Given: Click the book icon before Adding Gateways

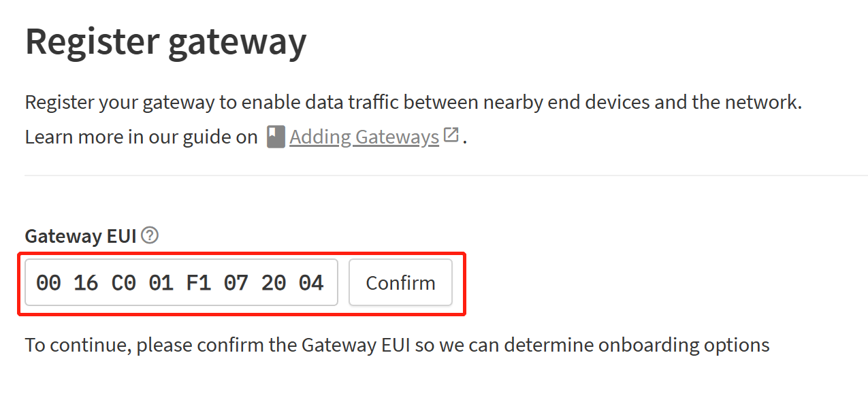Looking at the screenshot, I should pyautogui.click(x=276, y=137).
